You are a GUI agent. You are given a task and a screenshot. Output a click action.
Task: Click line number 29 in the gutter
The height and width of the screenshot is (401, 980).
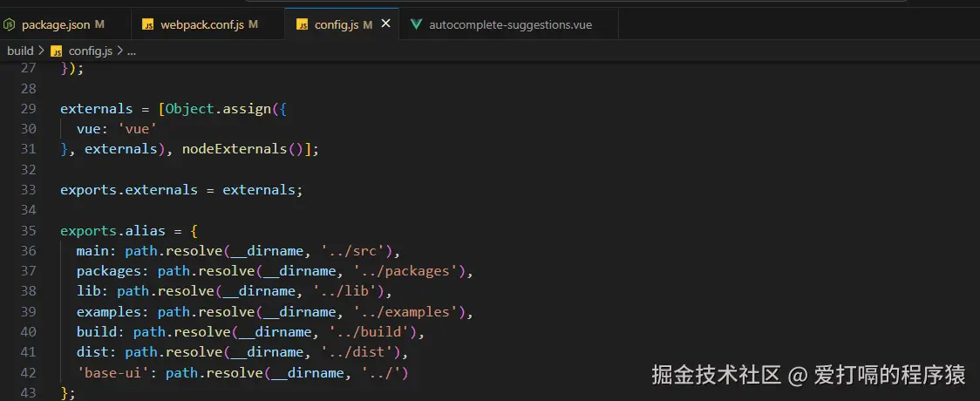click(28, 109)
